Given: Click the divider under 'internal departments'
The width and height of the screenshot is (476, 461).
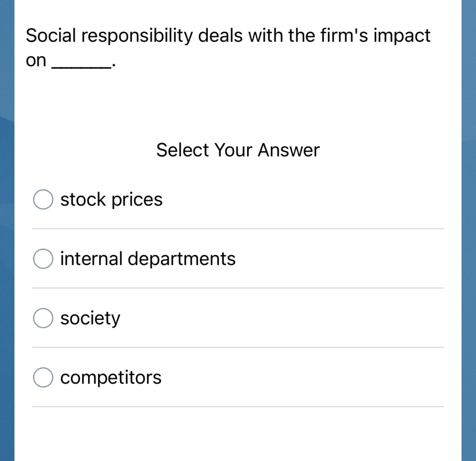Looking at the screenshot, I should [x=238, y=288].
